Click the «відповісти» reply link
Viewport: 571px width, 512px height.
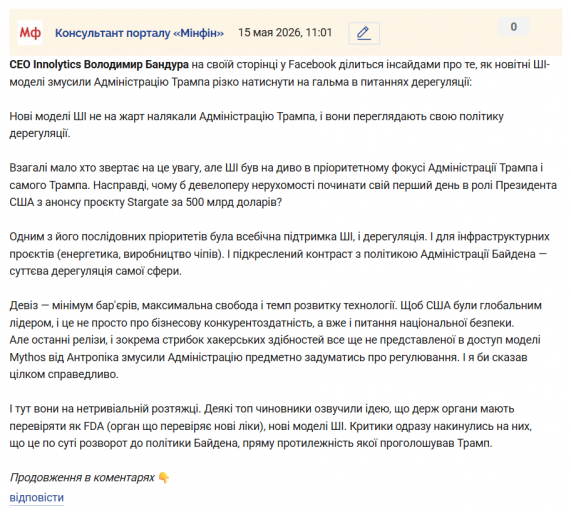(36, 497)
